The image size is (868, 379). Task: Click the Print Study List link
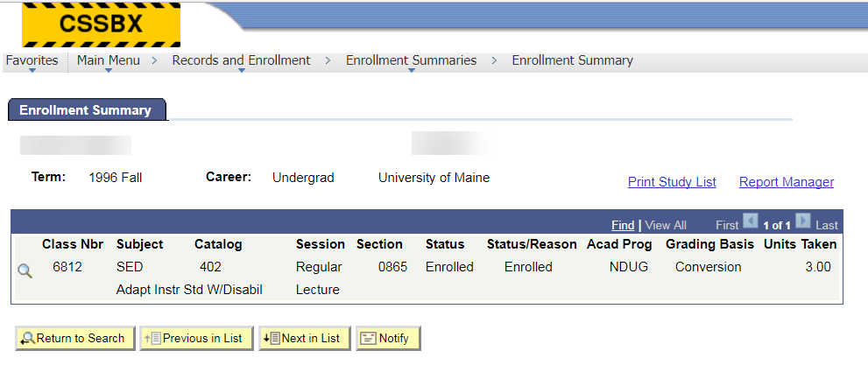(x=672, y=182)
